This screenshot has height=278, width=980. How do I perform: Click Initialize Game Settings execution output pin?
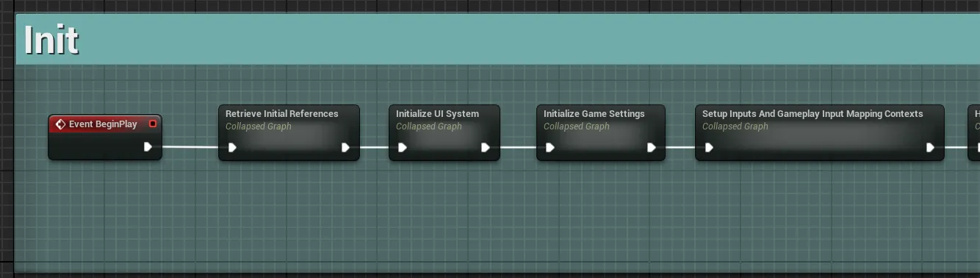point(652,147)
